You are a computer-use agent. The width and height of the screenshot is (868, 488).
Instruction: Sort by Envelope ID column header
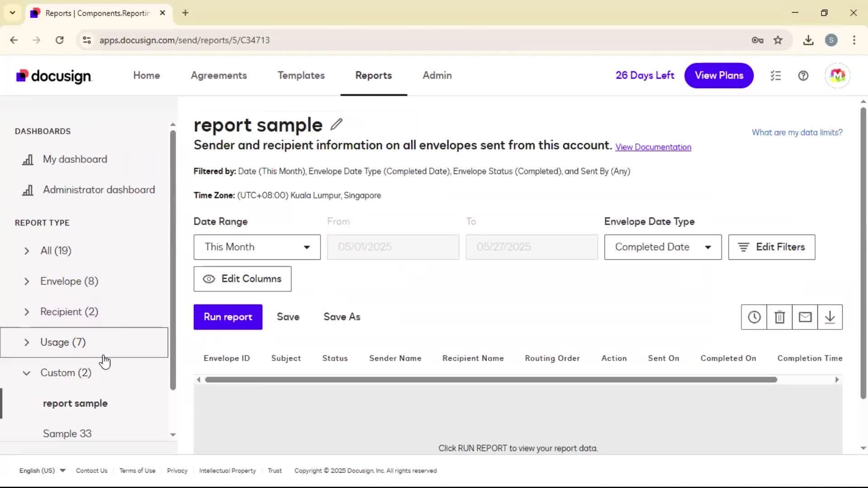[226, 358]
